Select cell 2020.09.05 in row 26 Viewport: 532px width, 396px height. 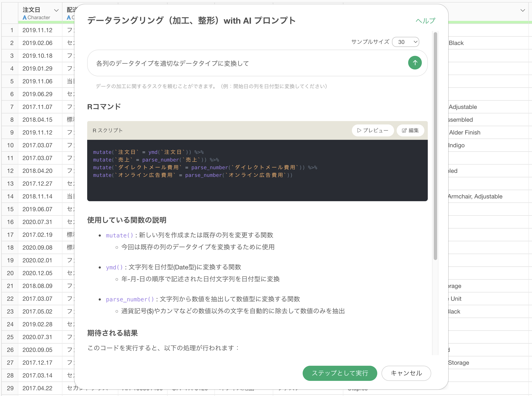[40, 350]
